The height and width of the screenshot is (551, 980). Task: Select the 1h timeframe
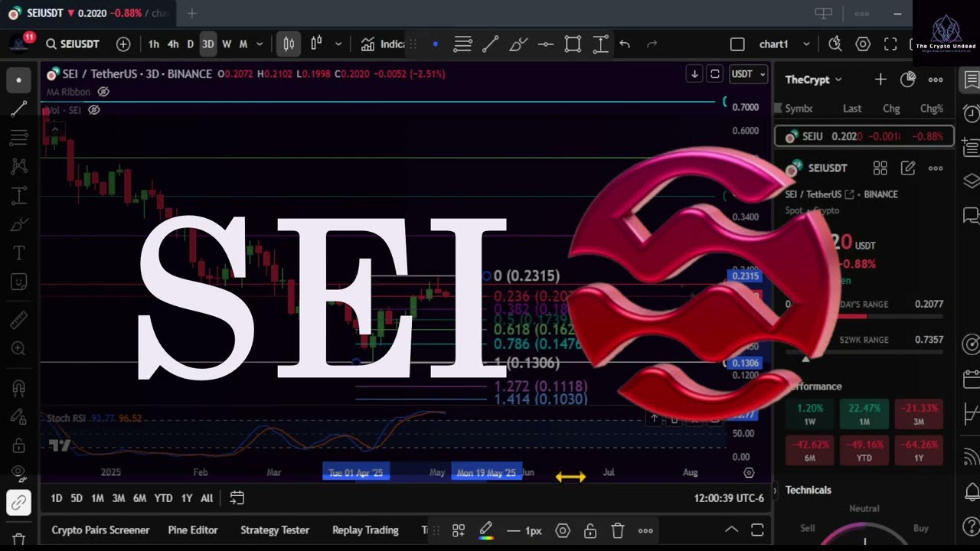(x=154, y=44)
